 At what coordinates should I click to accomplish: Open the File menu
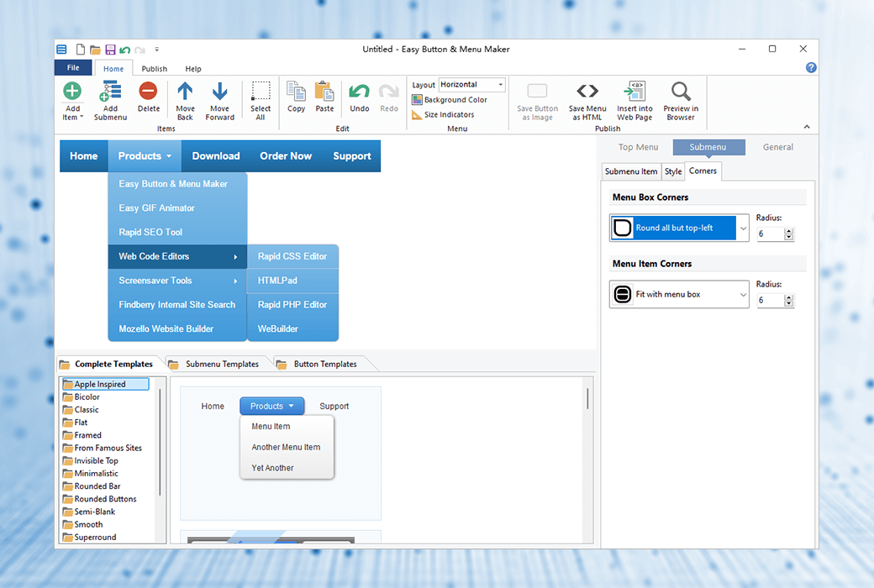coord(73,67)
